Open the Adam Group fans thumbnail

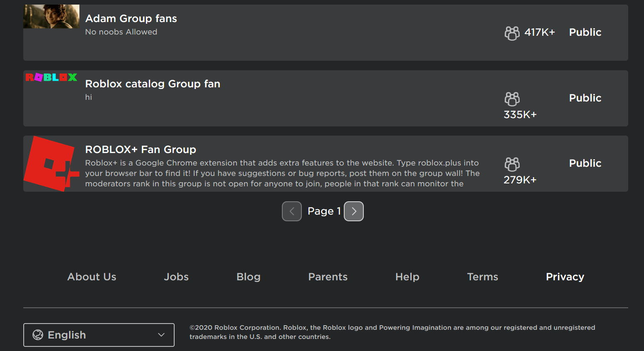51,17
